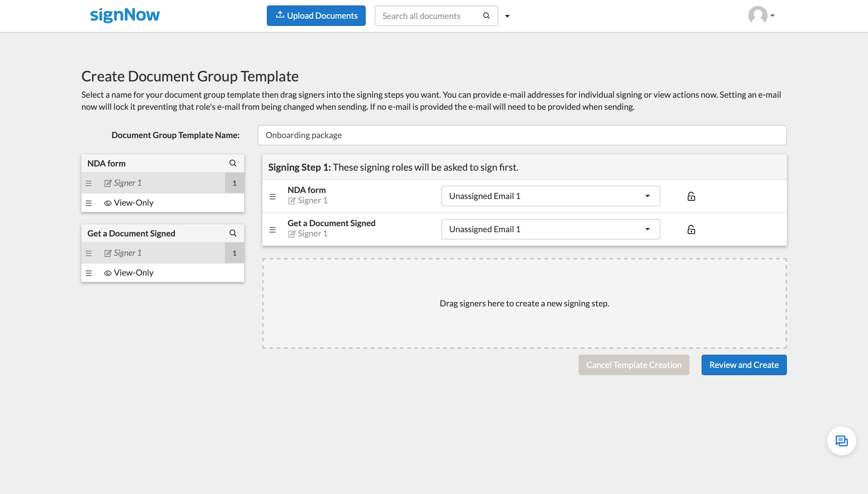Click the Document Group Template Name field
Screen dimensions: 868x494
[522, 135]
